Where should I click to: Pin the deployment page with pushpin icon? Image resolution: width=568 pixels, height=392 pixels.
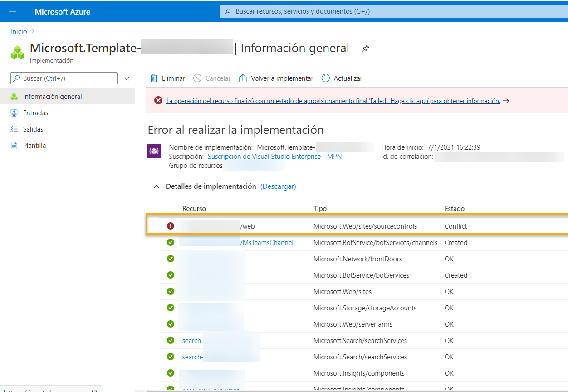[366, 49]
